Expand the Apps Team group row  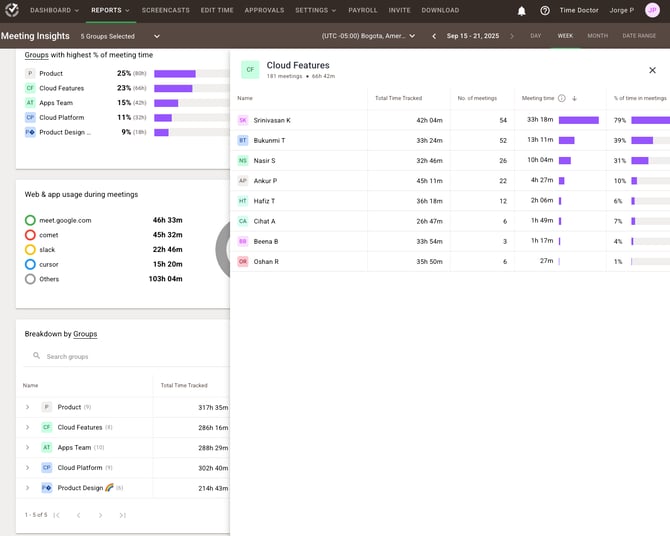[x=28, y=448]
